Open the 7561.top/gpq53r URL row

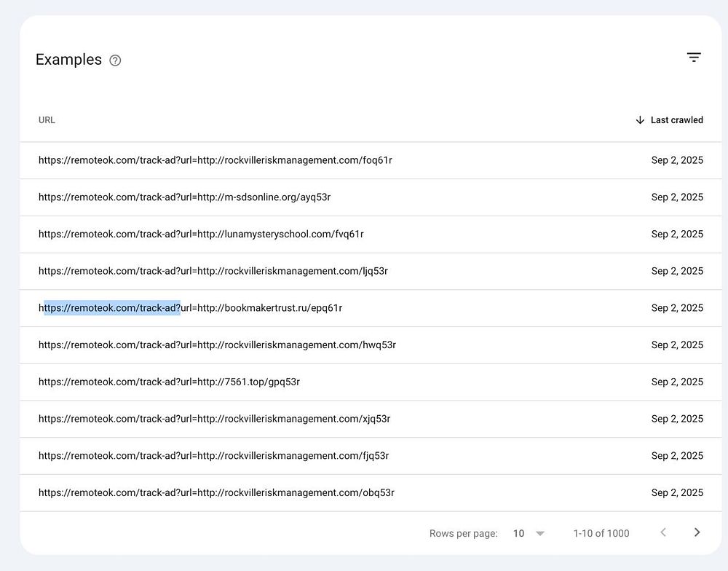[x=371, y=382]
